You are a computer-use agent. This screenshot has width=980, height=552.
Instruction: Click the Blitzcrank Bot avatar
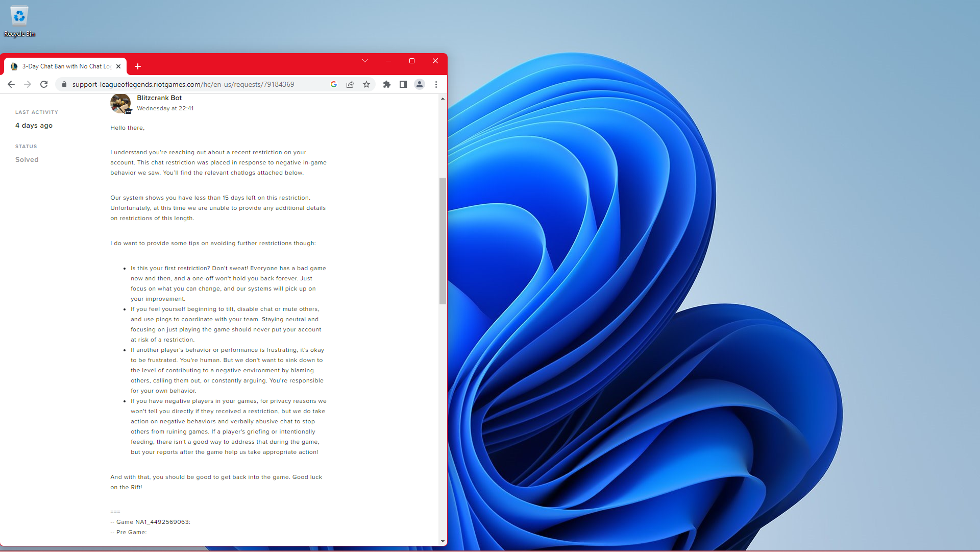pos(121,104)
